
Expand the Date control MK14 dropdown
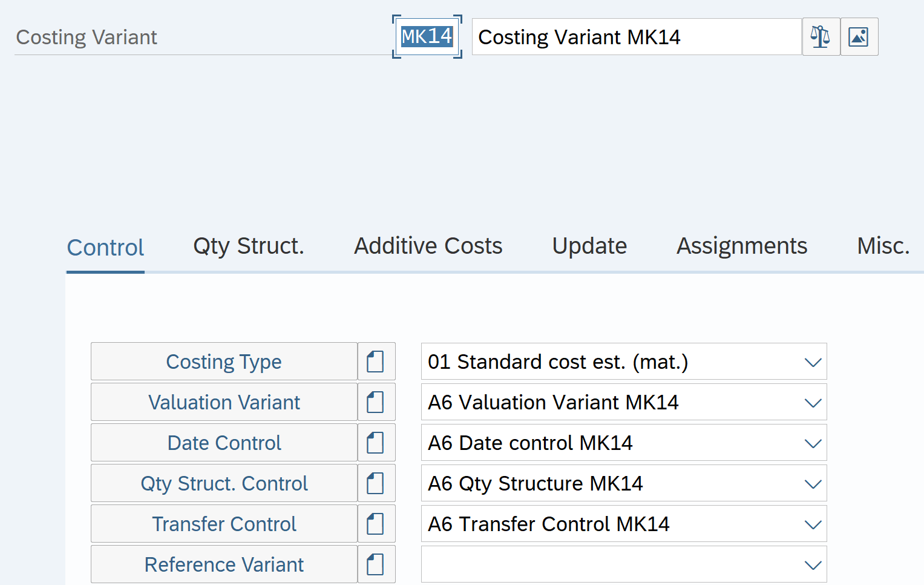click(x=813, y=443)
